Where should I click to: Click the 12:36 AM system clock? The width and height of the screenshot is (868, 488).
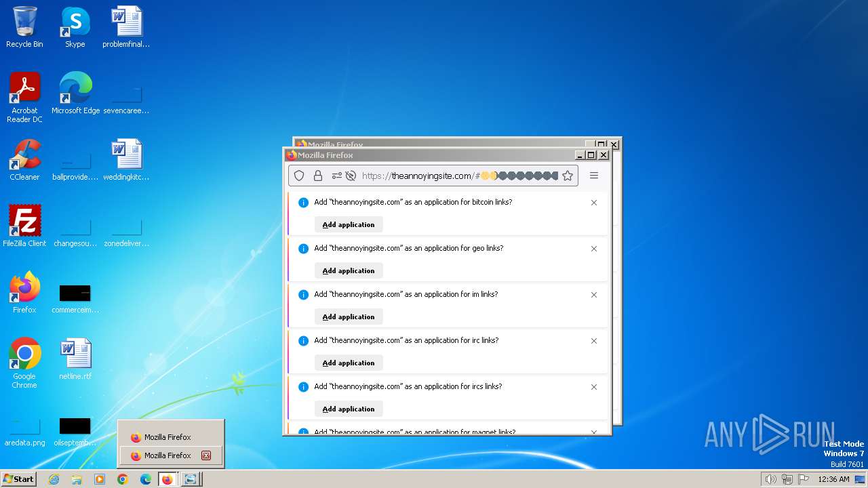click(x=833, y=479)
